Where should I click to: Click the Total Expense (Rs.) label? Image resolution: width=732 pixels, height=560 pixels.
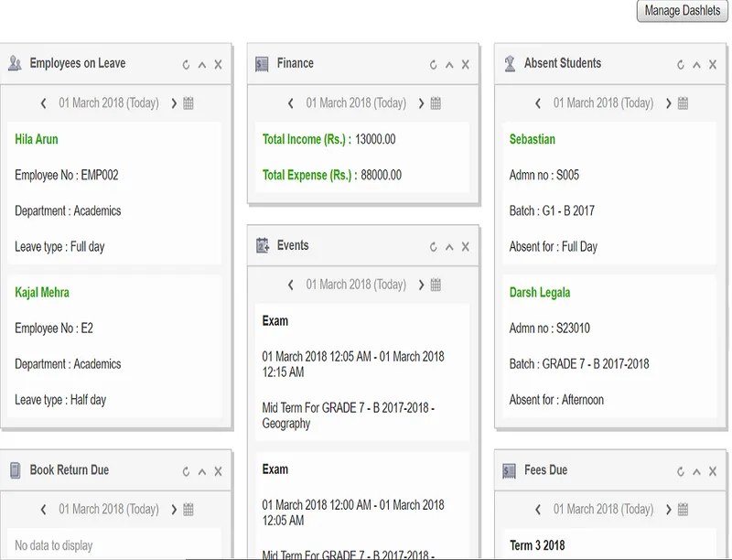coord(309,175)
